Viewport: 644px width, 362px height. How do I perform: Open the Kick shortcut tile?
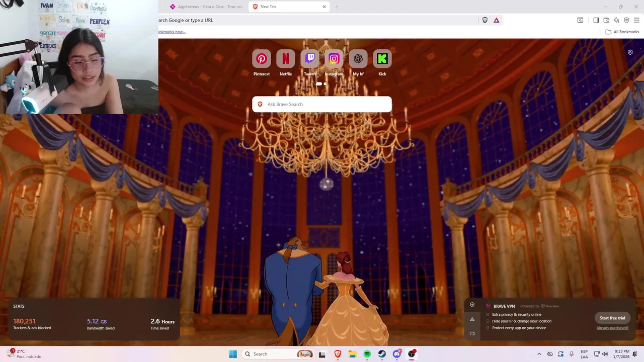(x=382, y=59)
